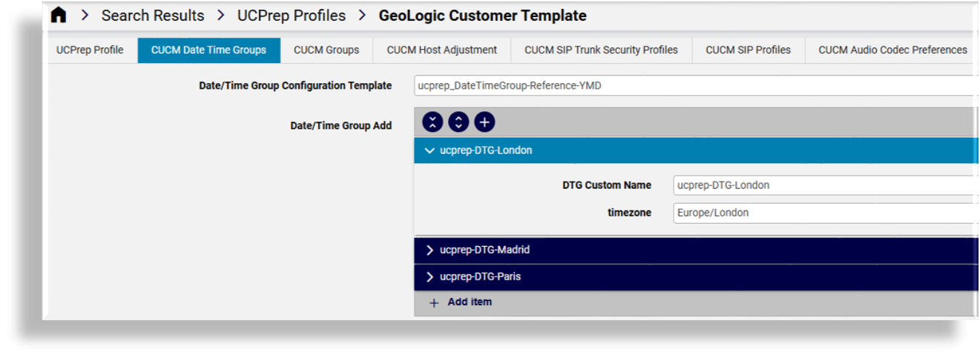Image resolution: width=980 pixels, height=358 pixels.
Task: Click the plus icon beside Add item
Action: point(434,303)
